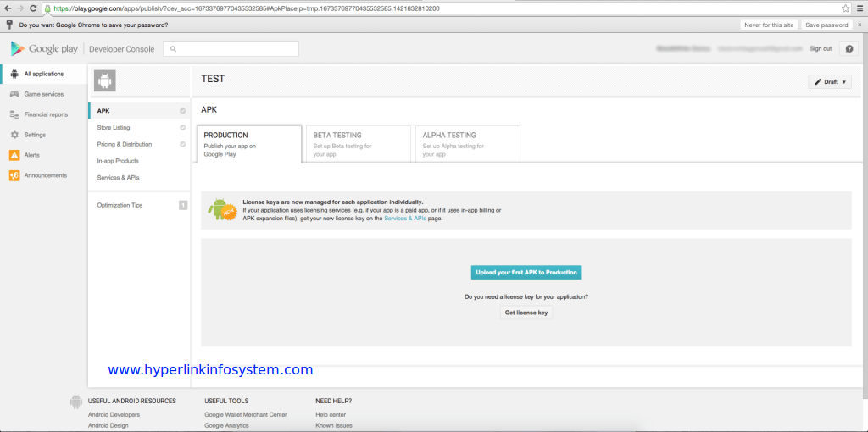Click the Financial reports coins icon
The width and height of the screenshot is (868, 432).
[x=14, y=114]
